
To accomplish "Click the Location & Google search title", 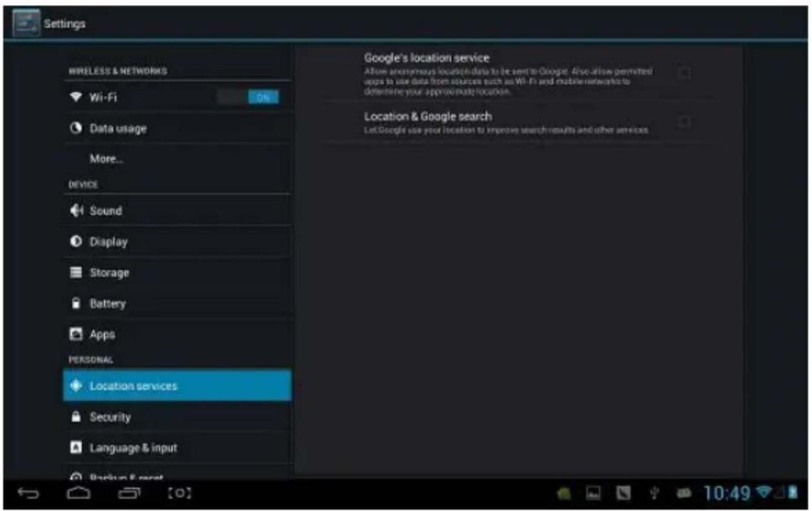I will pos(428,117).
